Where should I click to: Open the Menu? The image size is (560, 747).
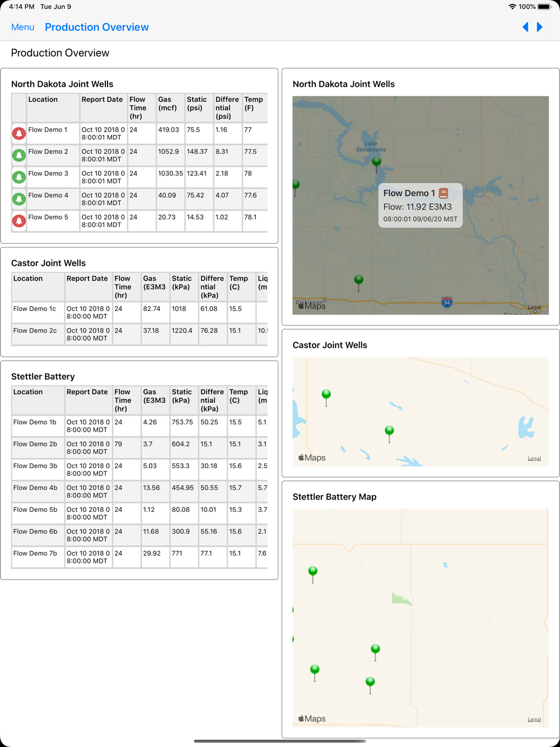(x=22, y=27)
